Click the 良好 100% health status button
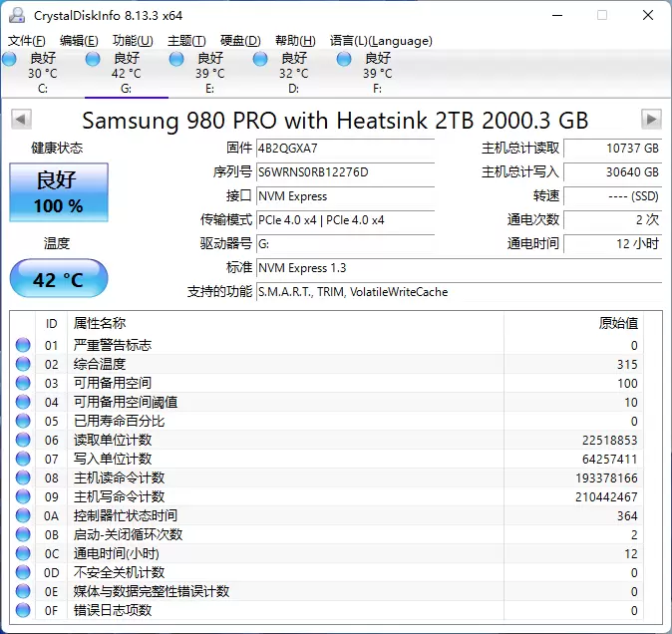 (59, 192)
